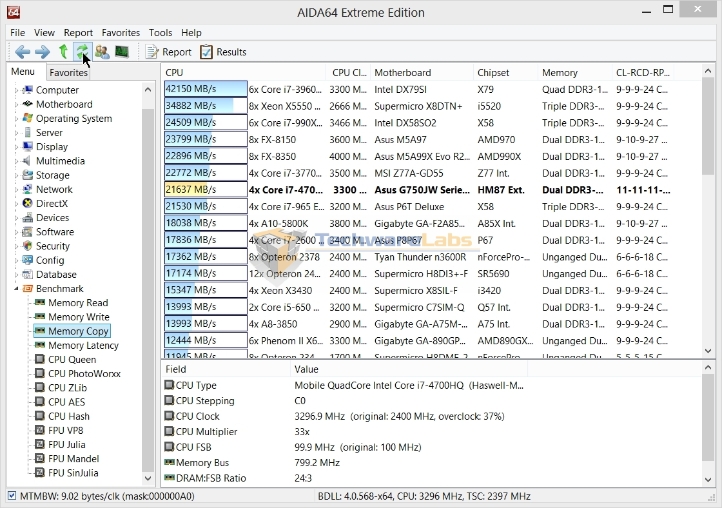Screen dimensions: 722x508
Task: Open the Favorites menu
Action: point(121,33)
